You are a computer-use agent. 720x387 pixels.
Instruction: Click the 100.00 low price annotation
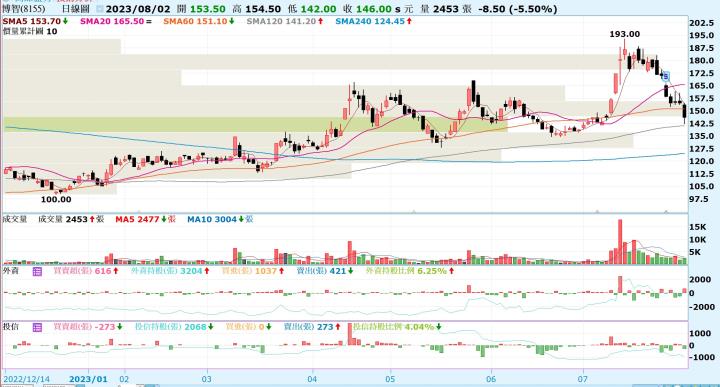(56, 199)
